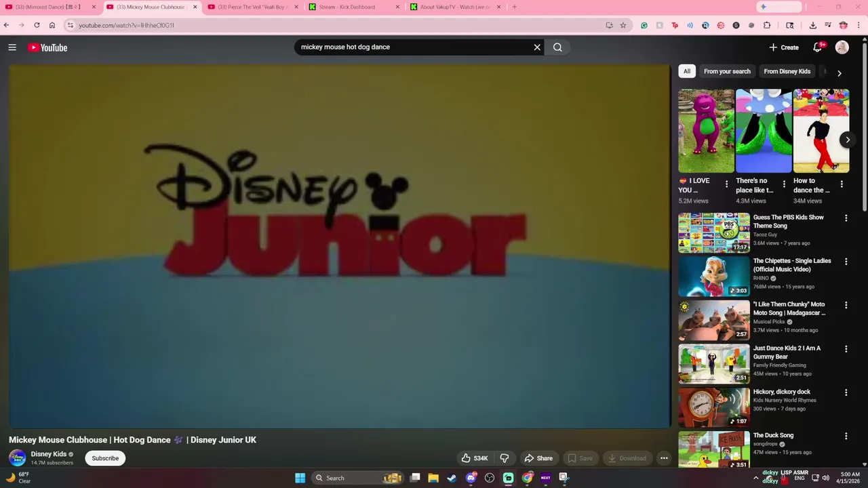Switch to the Pierce The Veil tab
This screenshot has width=868, height=488.
point(252,7)
